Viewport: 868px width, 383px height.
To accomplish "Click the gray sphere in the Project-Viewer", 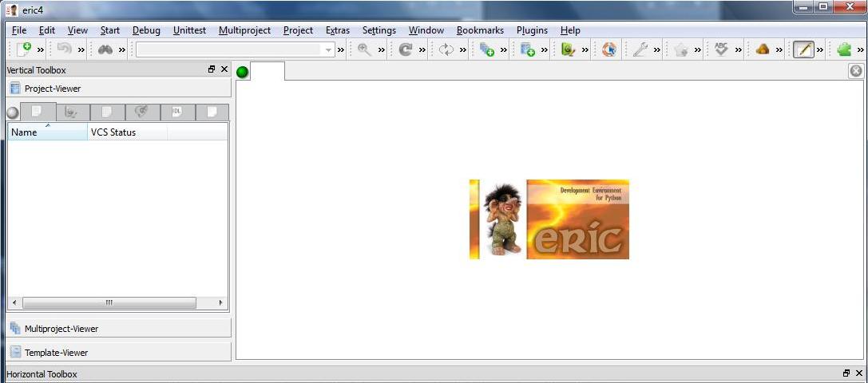I will (x=13, y=113).
